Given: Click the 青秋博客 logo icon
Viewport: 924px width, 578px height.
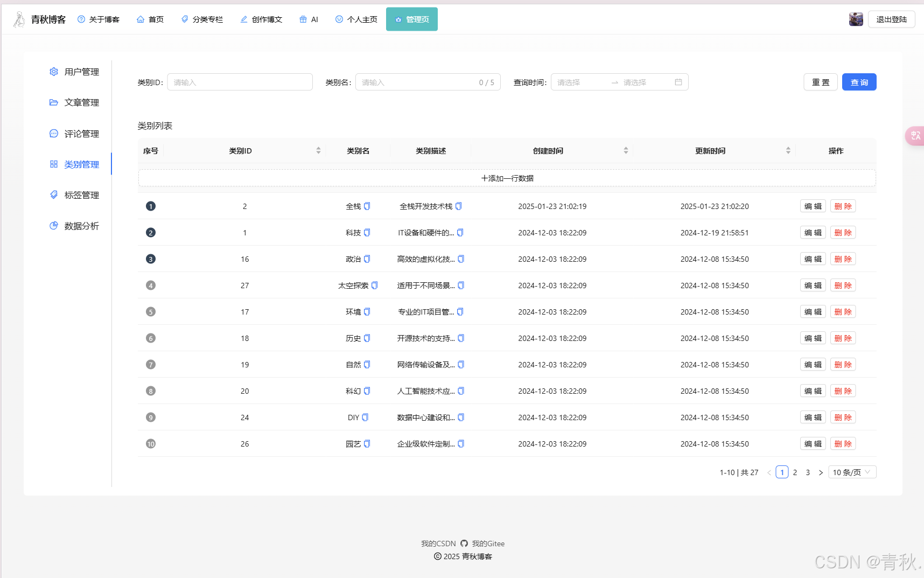Looking at the screenshot, I should (19, 19).
